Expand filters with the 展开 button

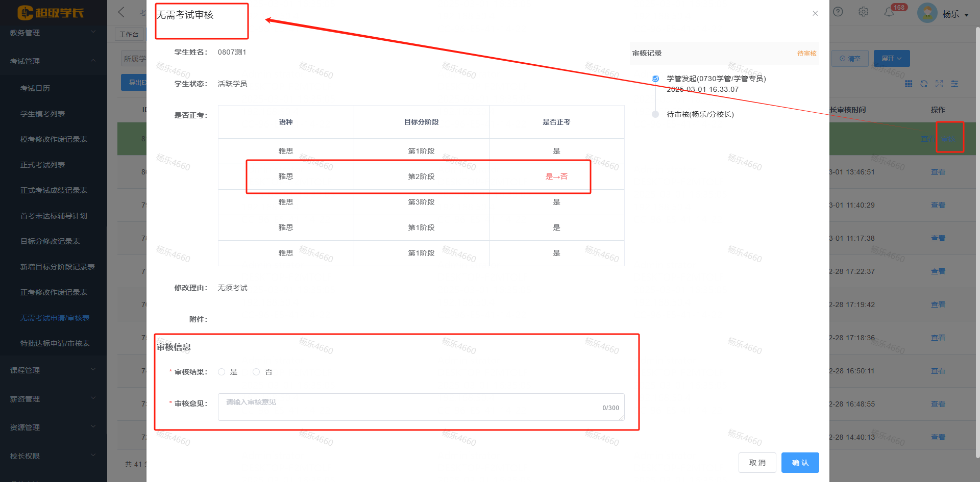pyautogui.click(x=891, y=59)
